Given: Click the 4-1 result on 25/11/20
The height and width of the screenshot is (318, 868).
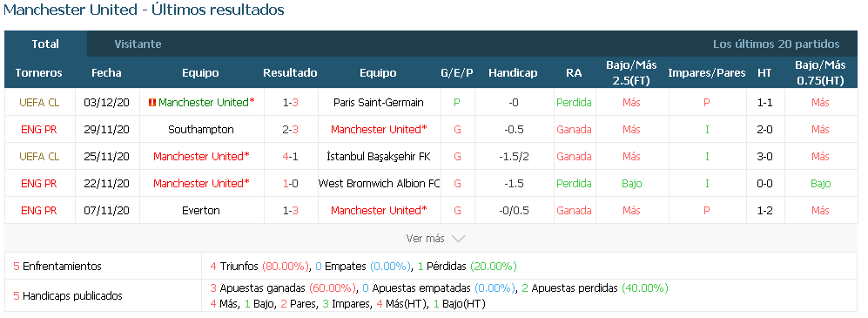Looking at the screenshot, I should point(290,157).
